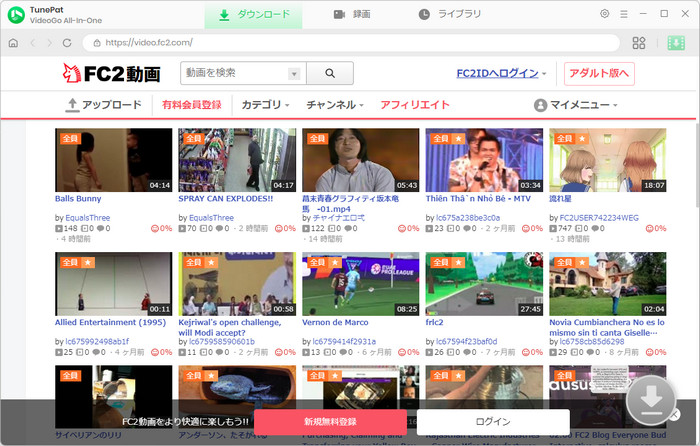Click the magnifier search button

(x=330, y=73)
